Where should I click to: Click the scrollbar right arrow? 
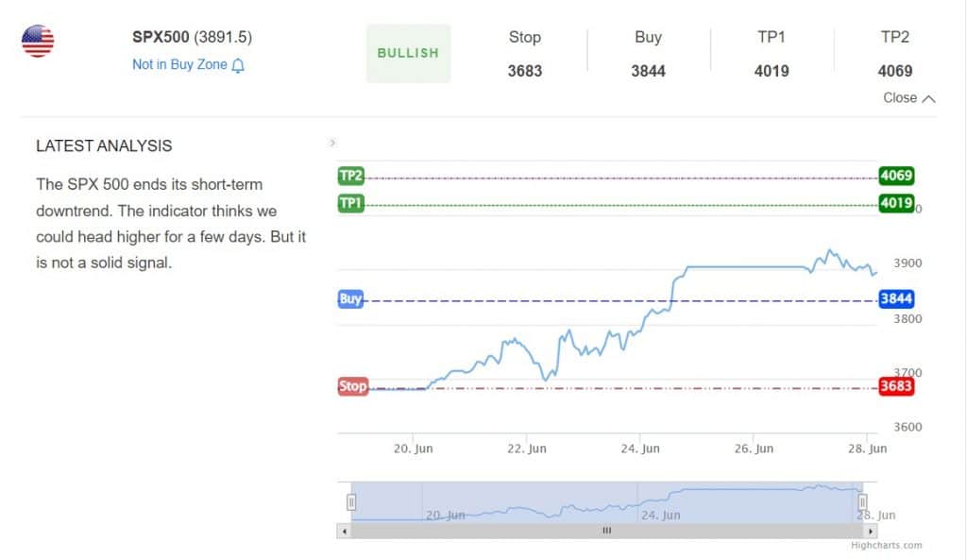click(870, 531)
